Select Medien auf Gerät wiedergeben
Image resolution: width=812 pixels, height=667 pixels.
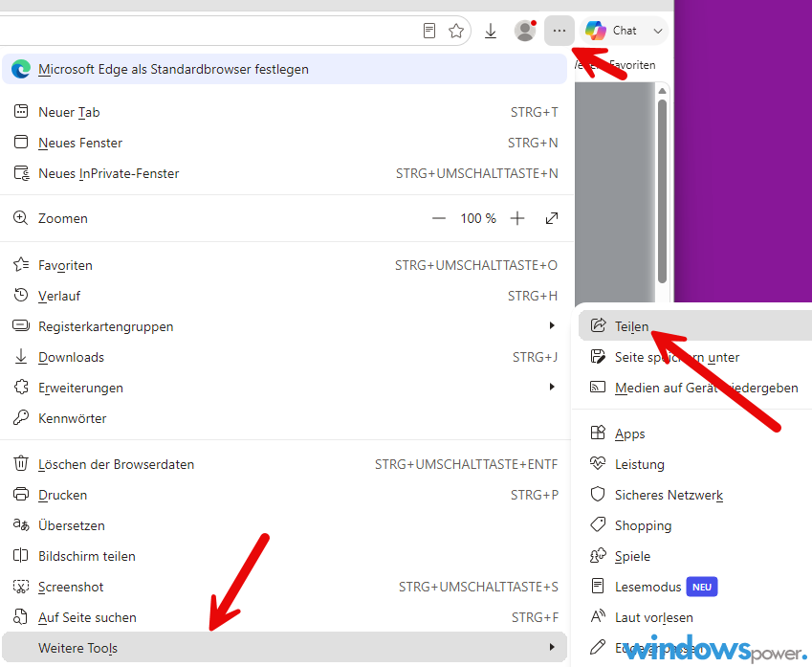(695, 388)
